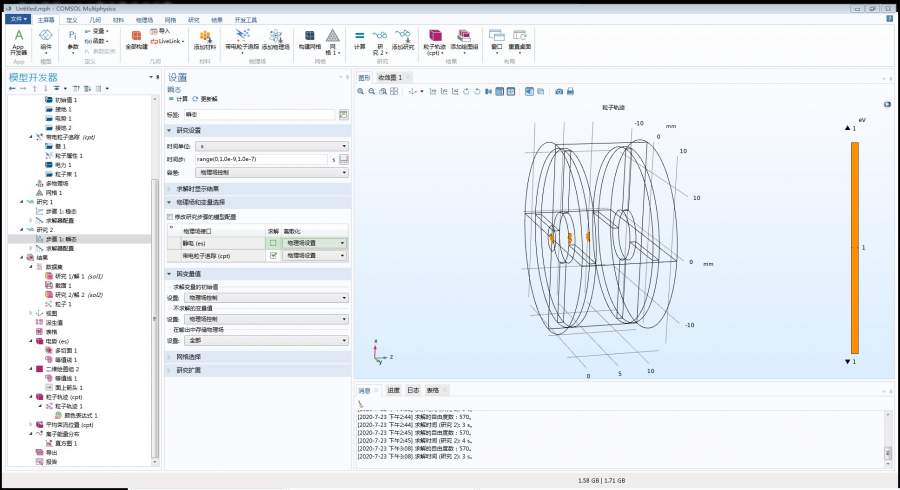The width and height of the screenshot is (900, 490).
Task: Click the 计算 (Compute) icon in ribbon
Action: tap(359, 37)
